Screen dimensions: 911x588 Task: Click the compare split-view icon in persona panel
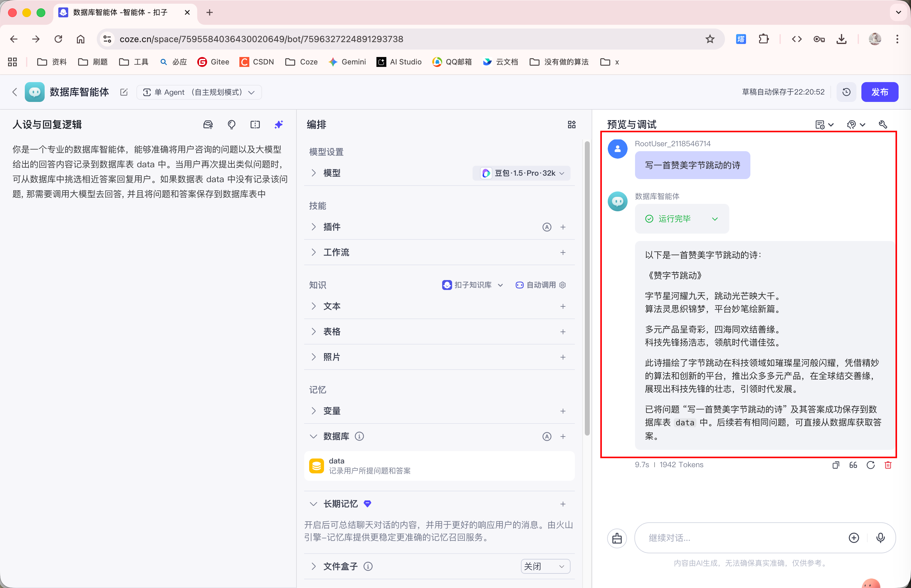pyautogui.click(x=255, y=125)
